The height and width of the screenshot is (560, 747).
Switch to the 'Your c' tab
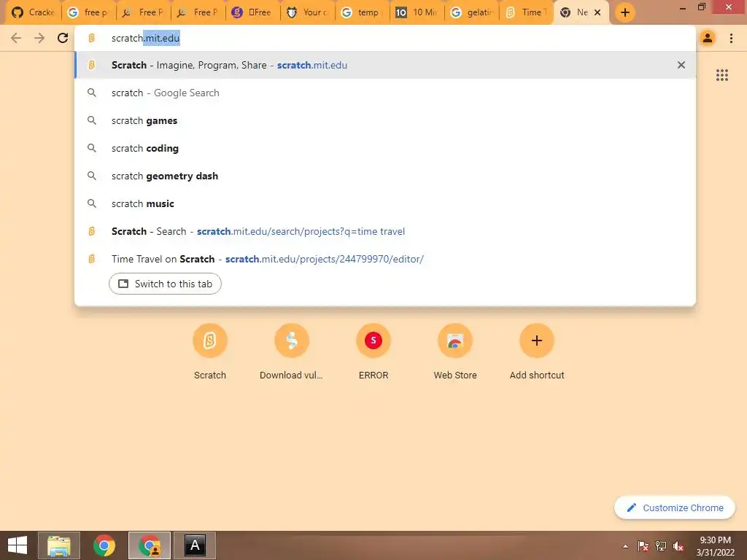pos(308,12)
